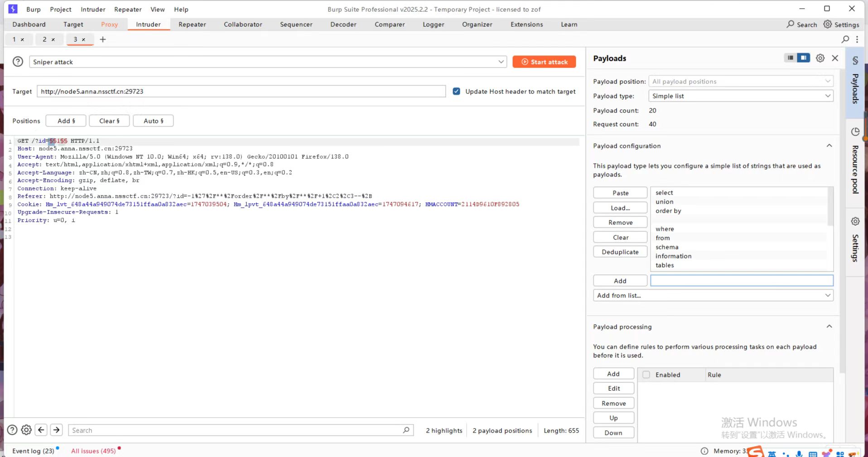Switch to the Dashboard tab
This screenshot has height=457, width=868.
click(29, 24)
